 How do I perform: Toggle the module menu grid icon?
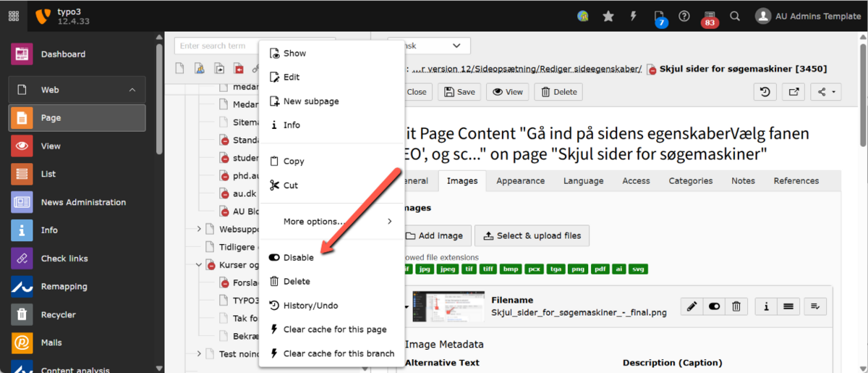(x=13, y=16)
